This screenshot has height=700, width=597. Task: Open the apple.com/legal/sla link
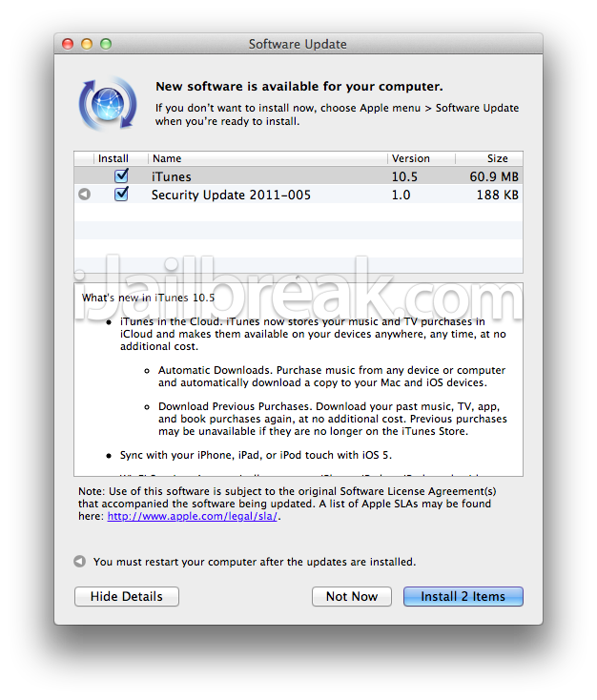pos(193,516)
